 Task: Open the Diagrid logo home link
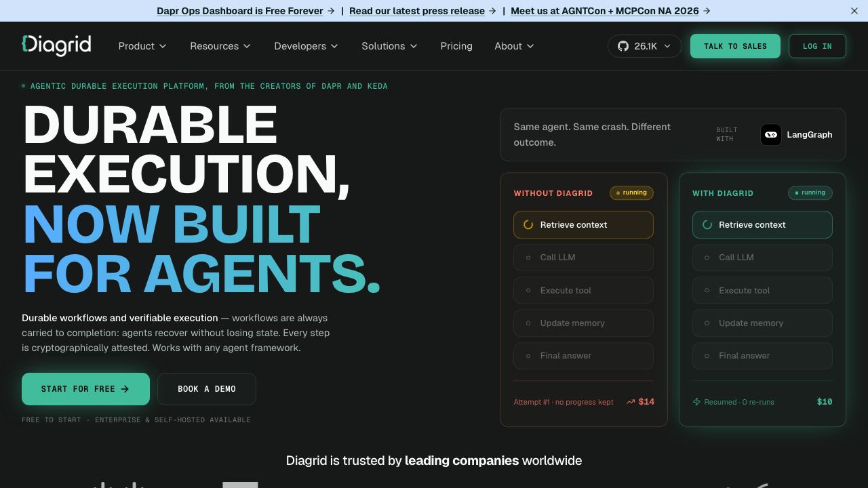pos(56,45)
